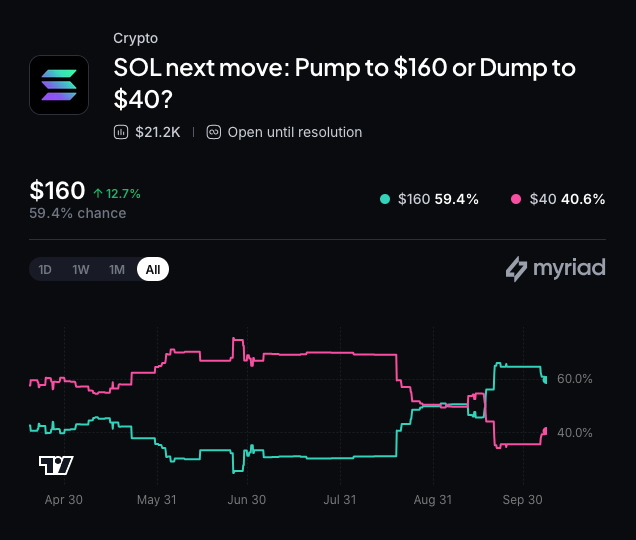
Task: Click the green up arrow near 12.7%
Action: tap(98, 194)
